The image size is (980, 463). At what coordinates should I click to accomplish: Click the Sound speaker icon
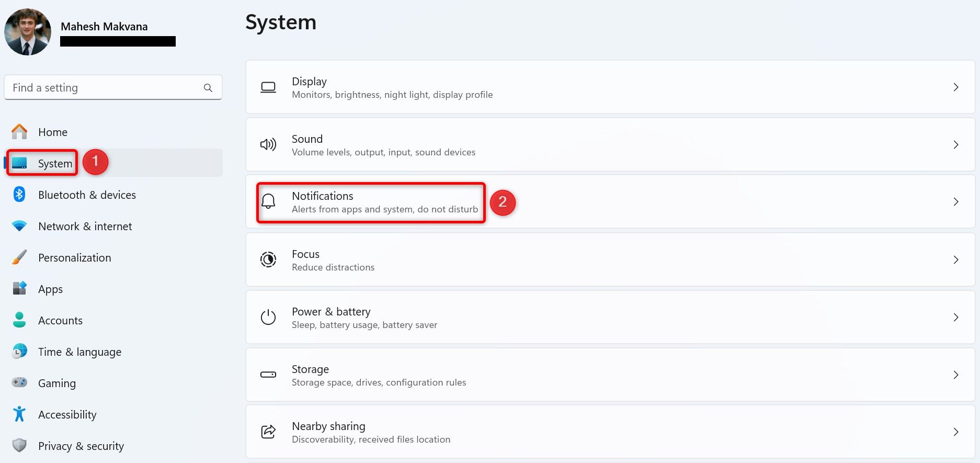268,145
